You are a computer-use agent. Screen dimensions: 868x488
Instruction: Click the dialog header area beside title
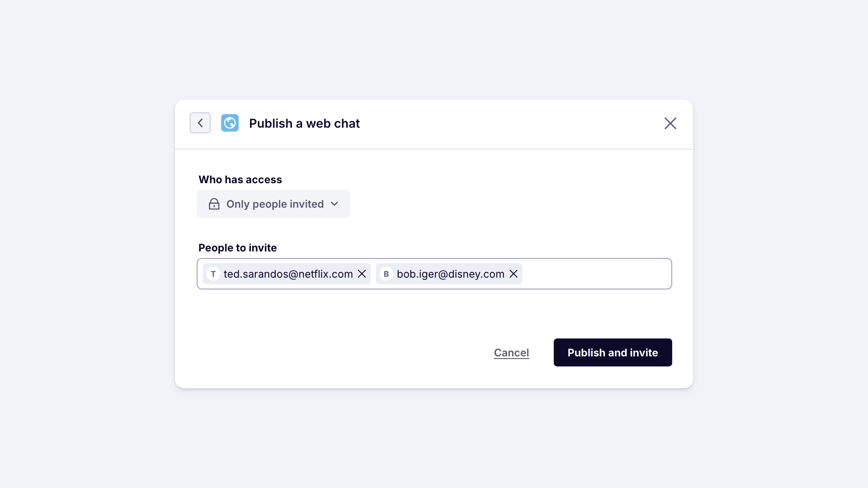pyautogui.click(x=503, y=123)
